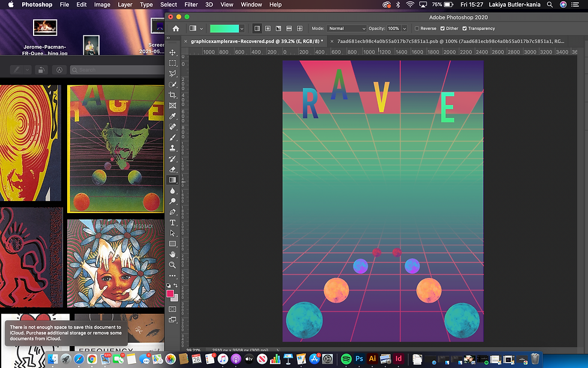Pick the Blur tool
588x368 pixels.
coord(173,190)
